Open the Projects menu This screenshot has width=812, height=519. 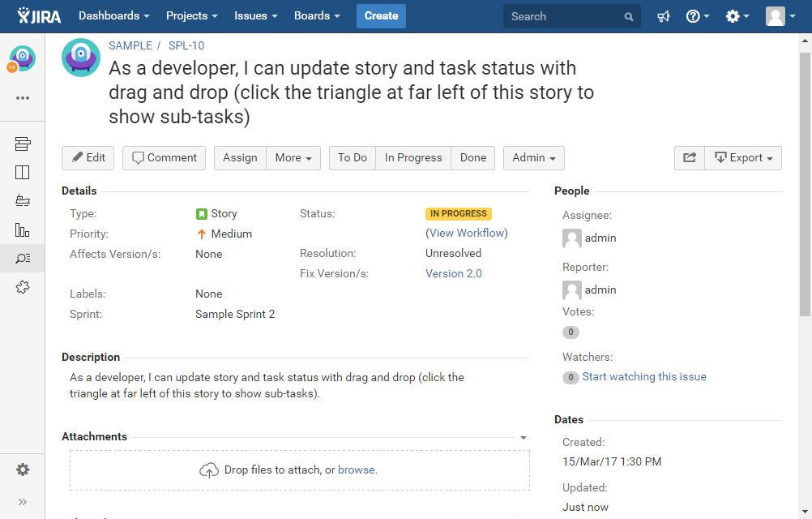click(191, 16)
